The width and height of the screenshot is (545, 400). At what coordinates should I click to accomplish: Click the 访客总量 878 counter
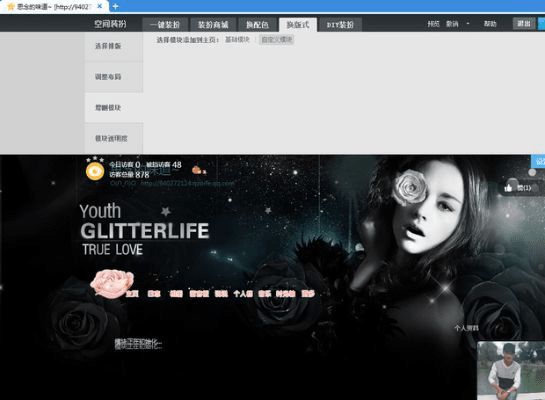pos(129,175)
